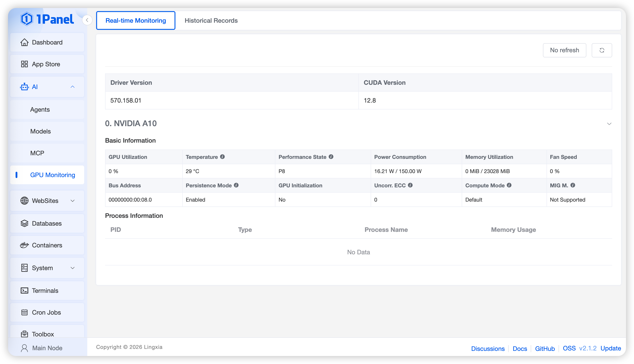This screenshot has height=364, width=634.
Task: Open Main Node selector
Action: [47, 348]
